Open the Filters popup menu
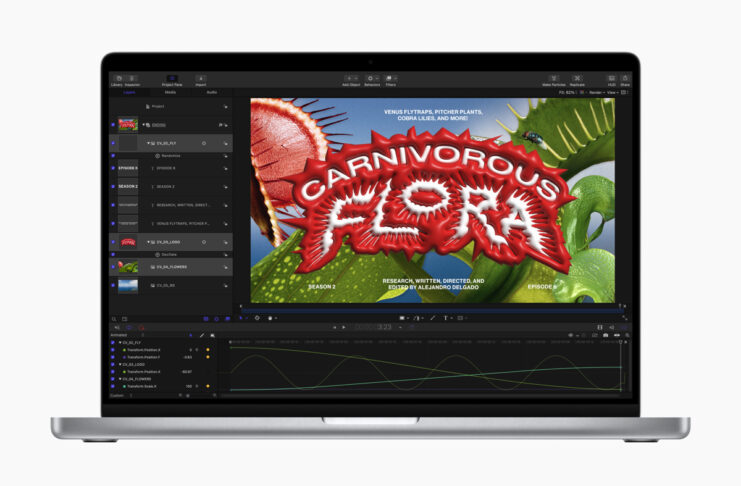The image size is (741, 486). click(391, 80)
